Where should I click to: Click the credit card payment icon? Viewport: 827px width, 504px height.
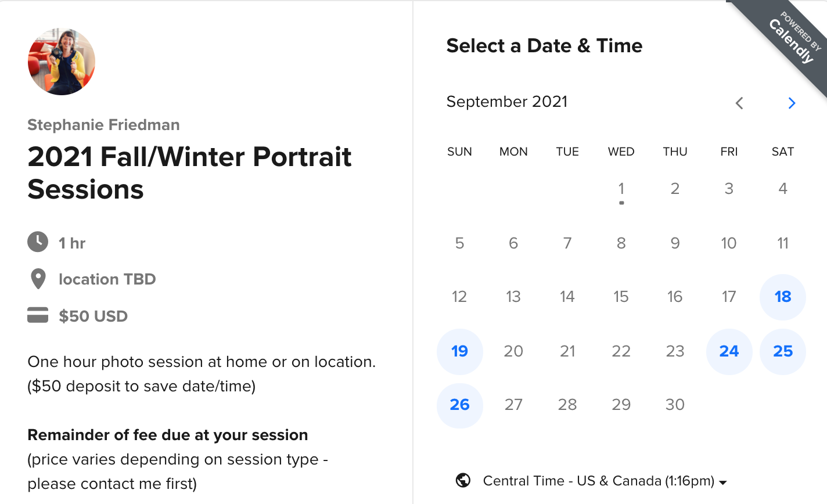[x=38, y=316]
